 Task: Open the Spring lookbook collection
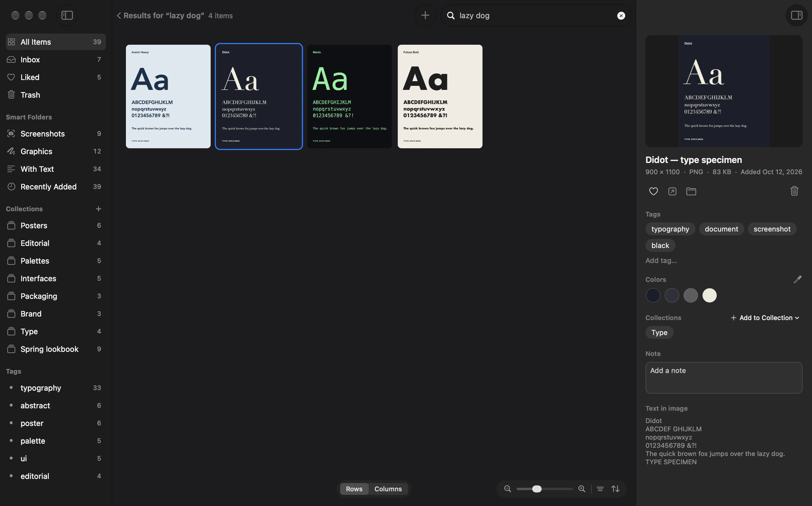pyautogui.click(x=56, y=349)
